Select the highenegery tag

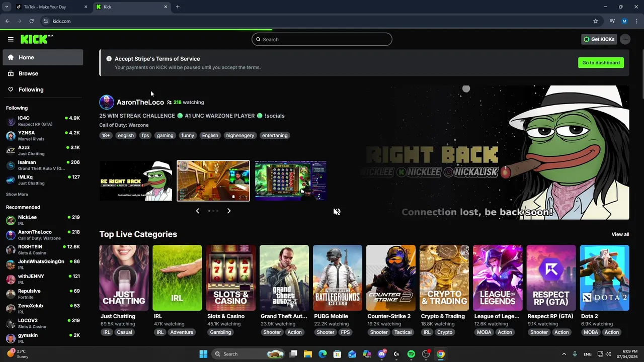click(x=240, y=135)
